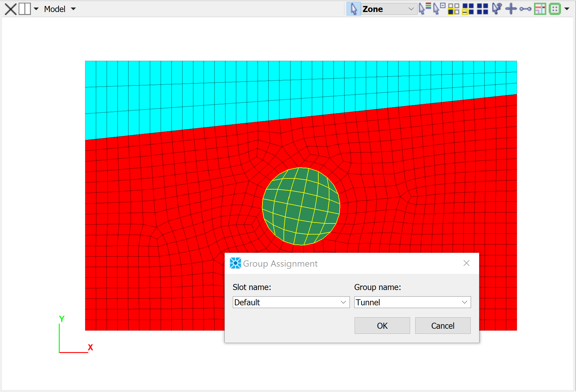Toggle the split-pane view icon
576x392 pixels.
[25, 9]
